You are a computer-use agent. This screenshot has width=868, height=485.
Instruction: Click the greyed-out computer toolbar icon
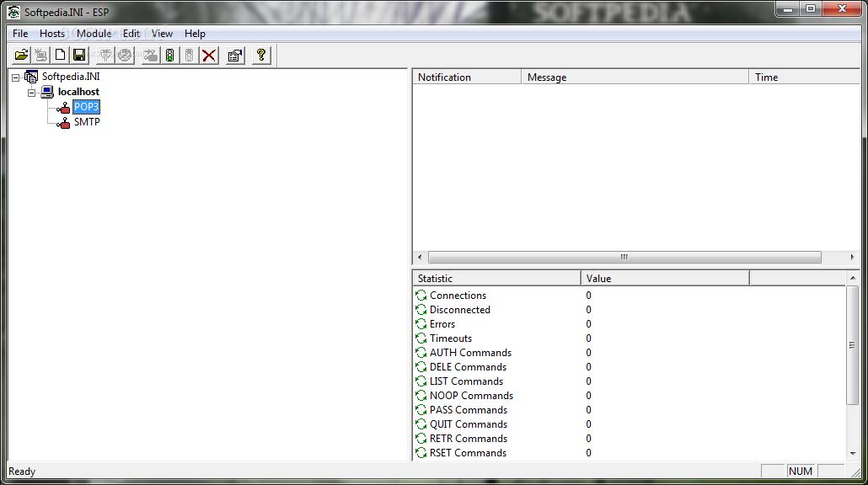pos(41,56)
